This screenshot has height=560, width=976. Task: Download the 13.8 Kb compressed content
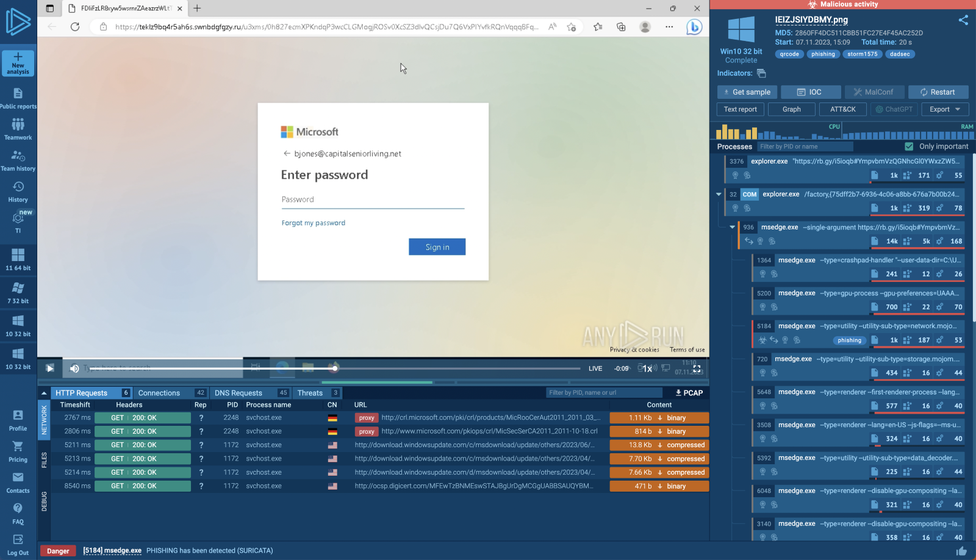659,445
